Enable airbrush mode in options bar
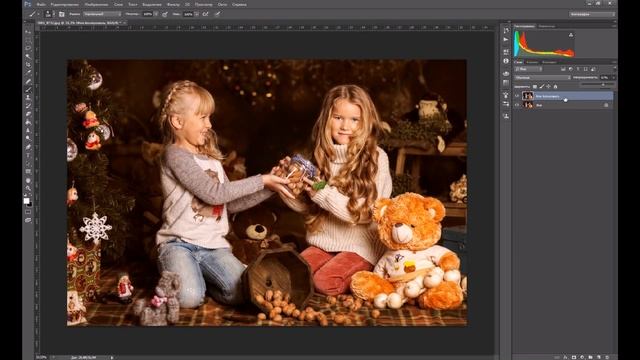 (x=205, y=14)
